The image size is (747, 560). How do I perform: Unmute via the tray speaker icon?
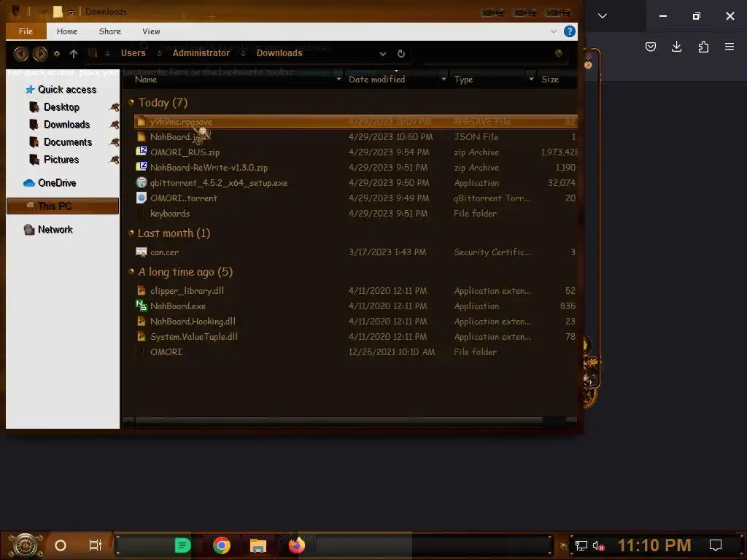(x=598, y=545)
